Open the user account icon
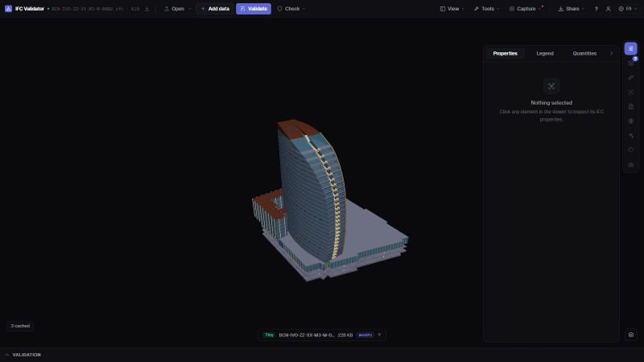Screen dimensions: 644x362 (x=609, y=9)
